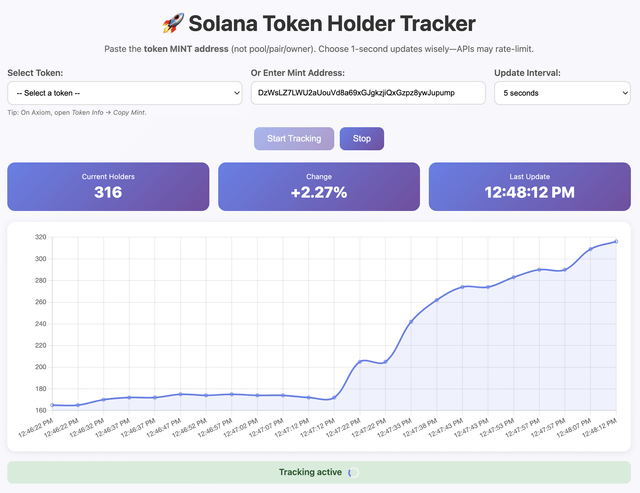Pick the chart data point at 12:48:07 PM
The width and height of the screenshot is (640, 493).
(590, 249)
